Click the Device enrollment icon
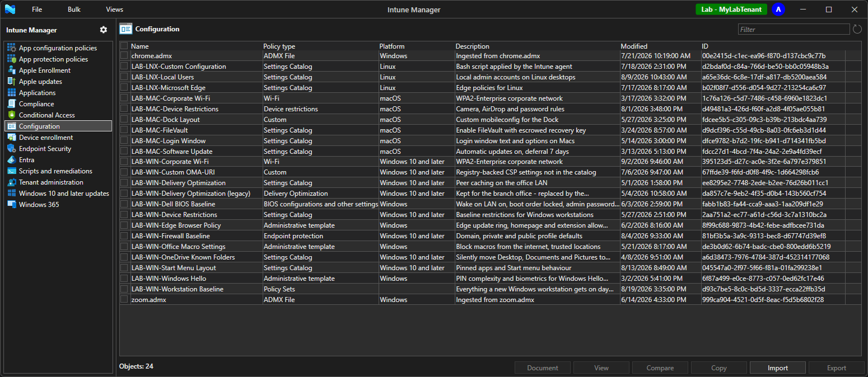The height and width of the screenshot is (377, 868). (11, 138)
